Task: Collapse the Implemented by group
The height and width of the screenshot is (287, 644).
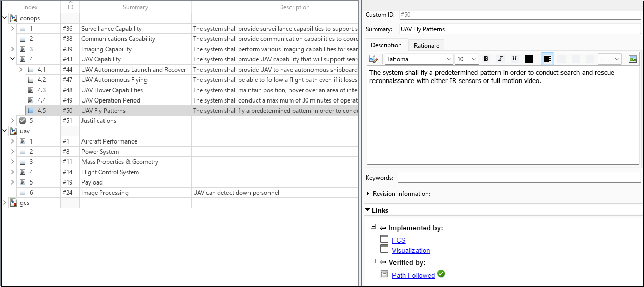Action: (373, 227)
